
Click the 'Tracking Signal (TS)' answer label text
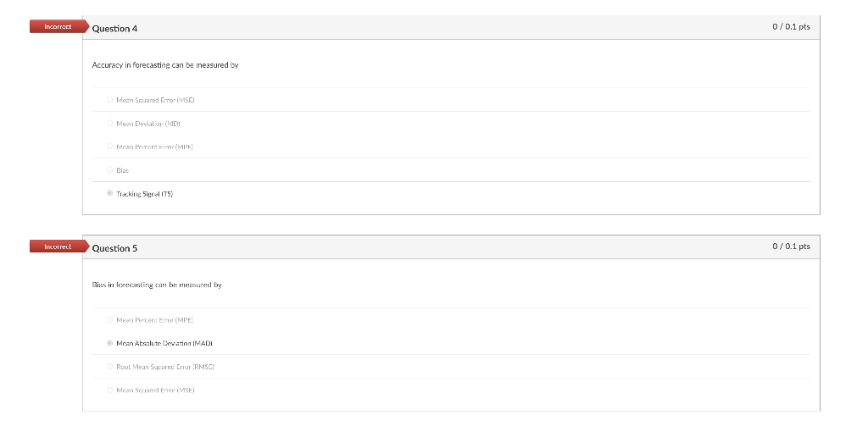(x=144, y=194)
